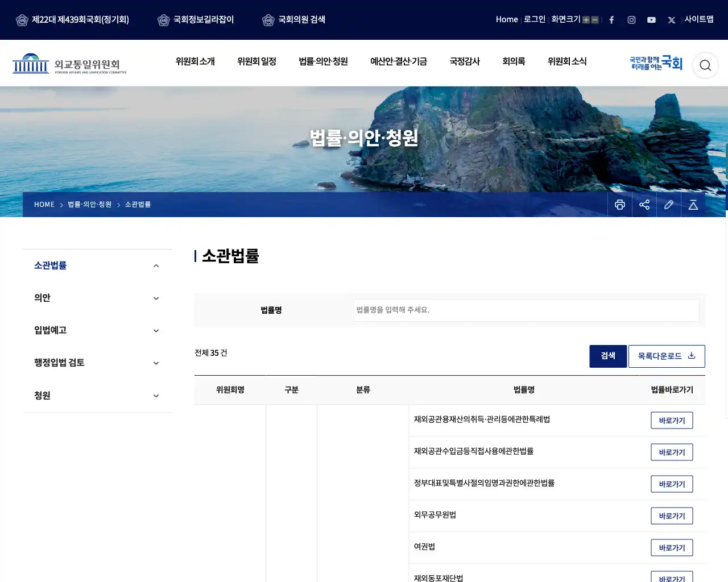Click the 법률명 search input field

pyautogui.click(x=526, y=310)
